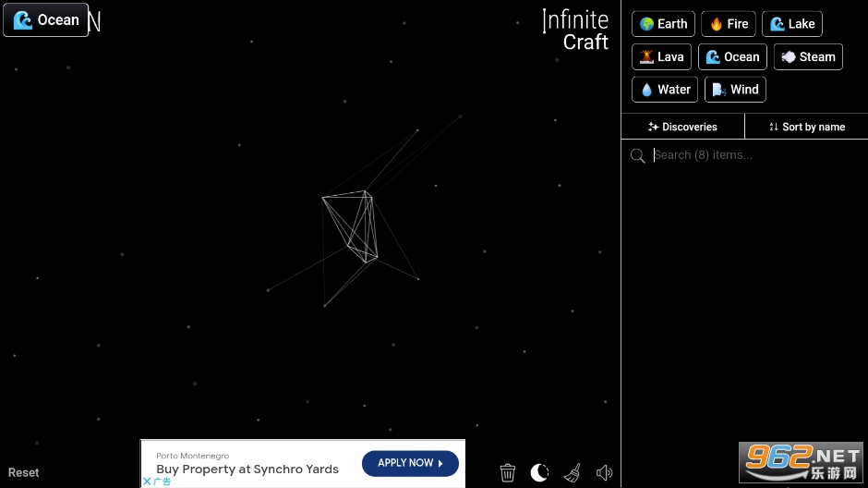Screen dimensions: 868x488
Task: Click the Infinite Craft logo
Action: coord(575,30)
